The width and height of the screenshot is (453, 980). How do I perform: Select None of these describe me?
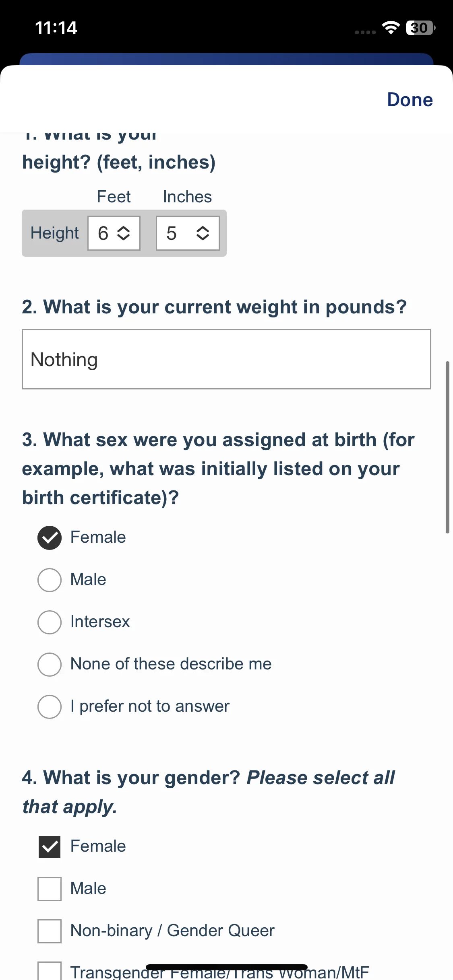click(x=50, y=665)
